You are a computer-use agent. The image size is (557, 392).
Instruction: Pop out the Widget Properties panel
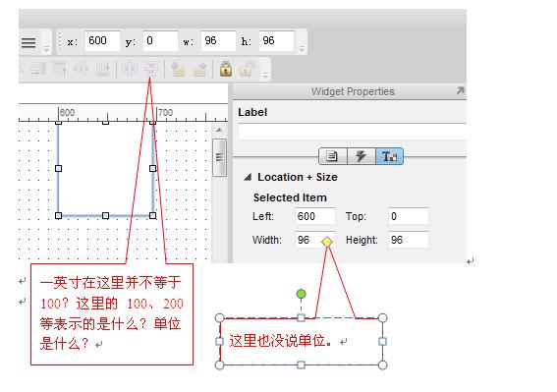[460, 90]
